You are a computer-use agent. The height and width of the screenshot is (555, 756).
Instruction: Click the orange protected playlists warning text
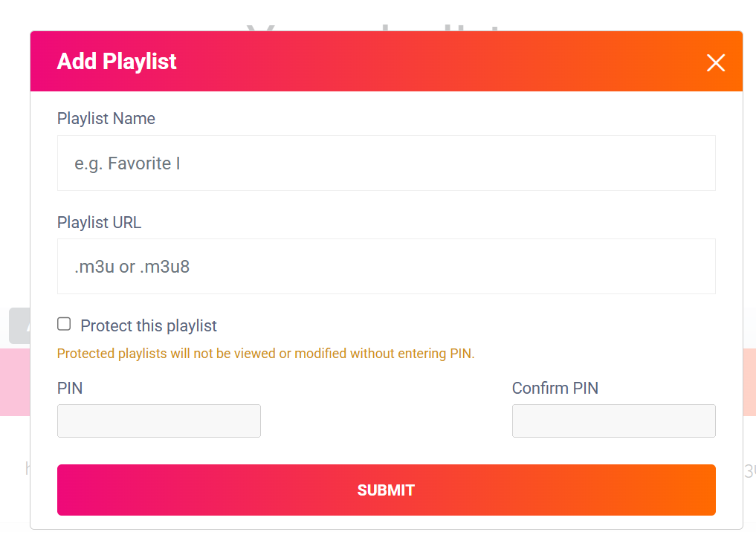265,354
